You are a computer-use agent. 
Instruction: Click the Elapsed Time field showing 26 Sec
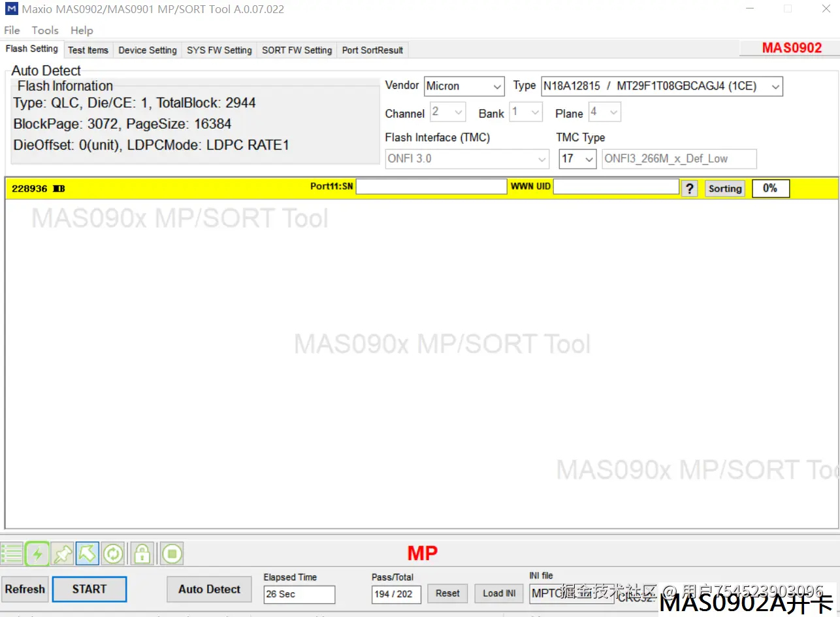pos(299,594)
